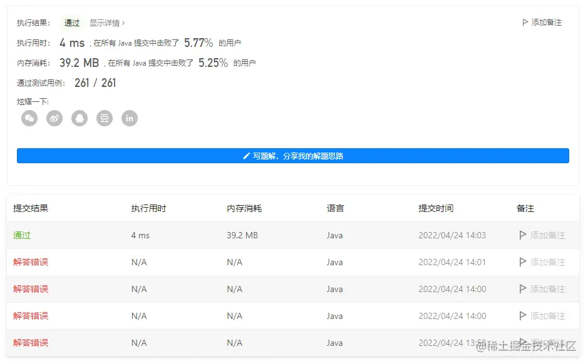Click 语言 column header
This screenshot has width=588, height=364.
[335, 208]
